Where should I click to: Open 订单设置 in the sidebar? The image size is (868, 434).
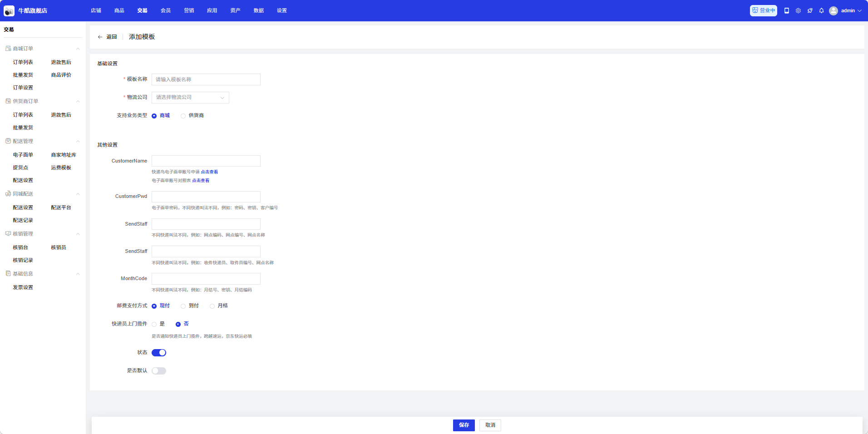23,88
